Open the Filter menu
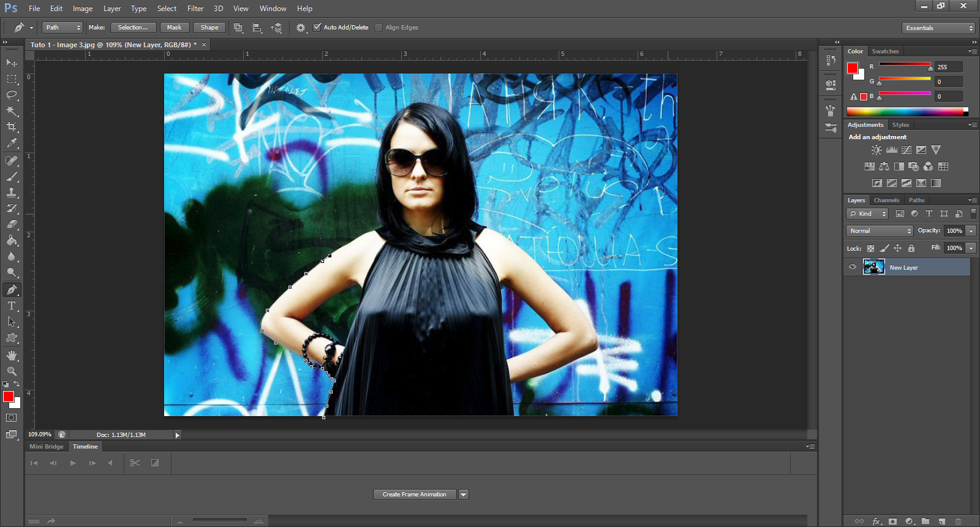980x527 pixels. point(195,9)
